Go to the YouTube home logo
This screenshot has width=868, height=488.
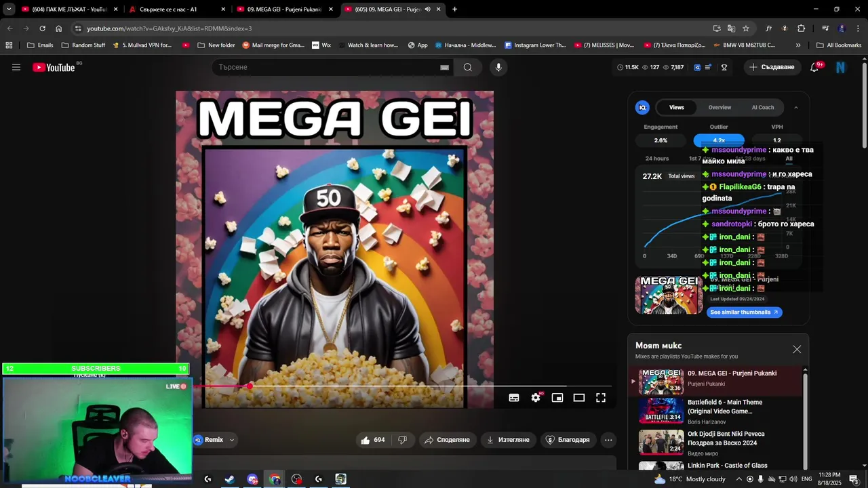(54, 67)
